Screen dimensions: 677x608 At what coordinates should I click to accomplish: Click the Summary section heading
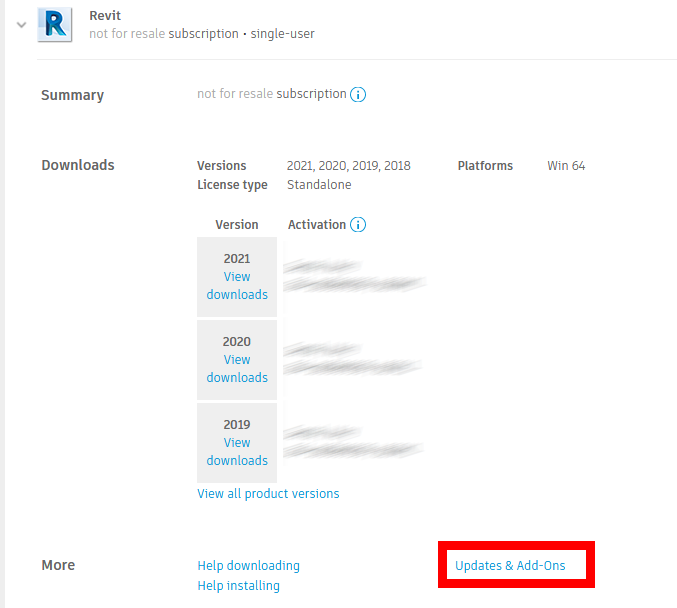click(x=72, y=95)
